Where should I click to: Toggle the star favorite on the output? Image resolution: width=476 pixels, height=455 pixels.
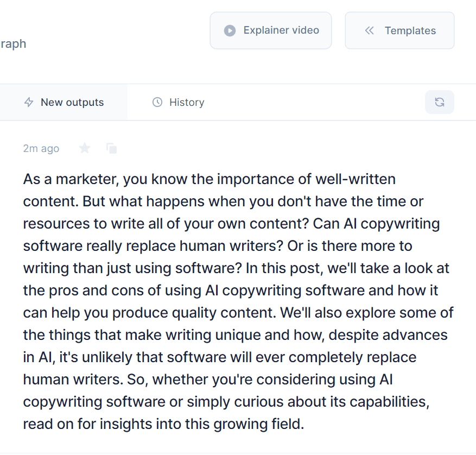coord(85,148)
